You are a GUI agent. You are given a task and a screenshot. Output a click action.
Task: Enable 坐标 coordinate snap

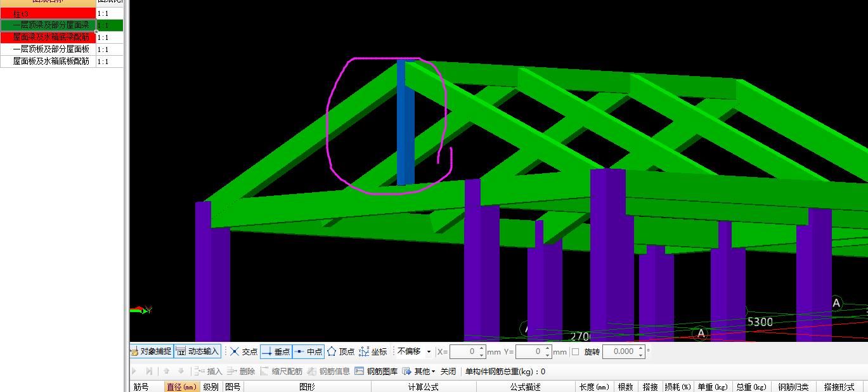(x=373, y=351)
